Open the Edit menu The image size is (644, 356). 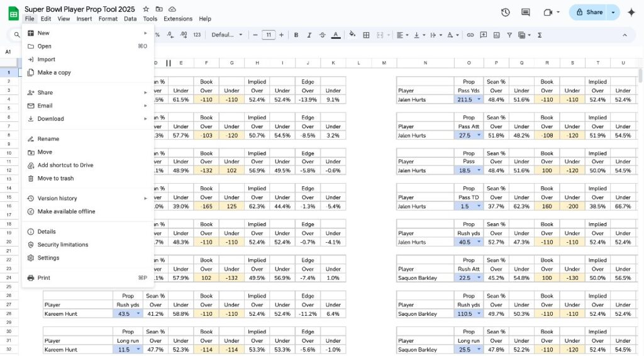click(46, 19)
